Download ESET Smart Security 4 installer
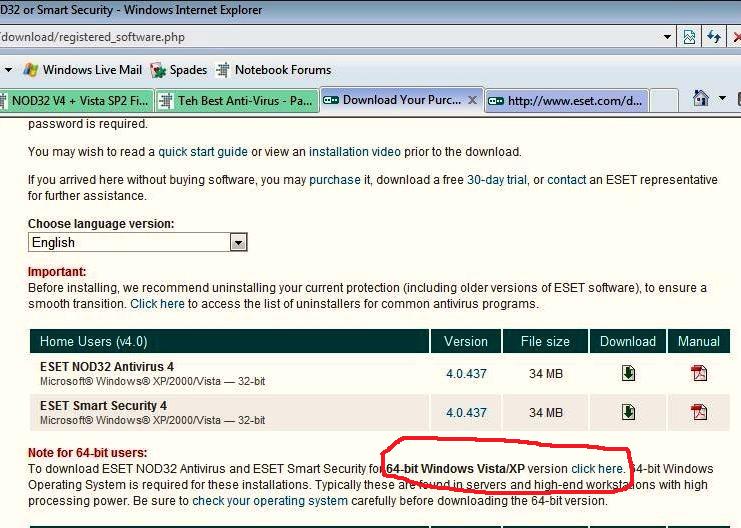The width and height of the screenshot is (741, 528). coord(628,412)
